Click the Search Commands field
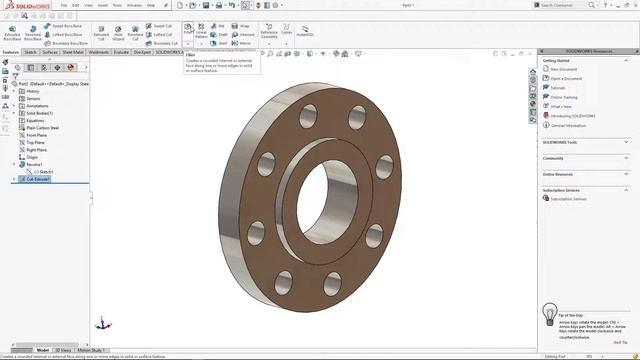The height and width of the screenshot is (360, 640). 563,5
